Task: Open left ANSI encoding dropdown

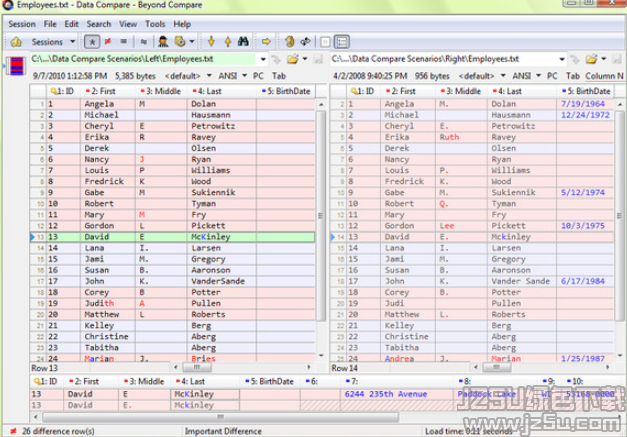Action: [232, 76]
